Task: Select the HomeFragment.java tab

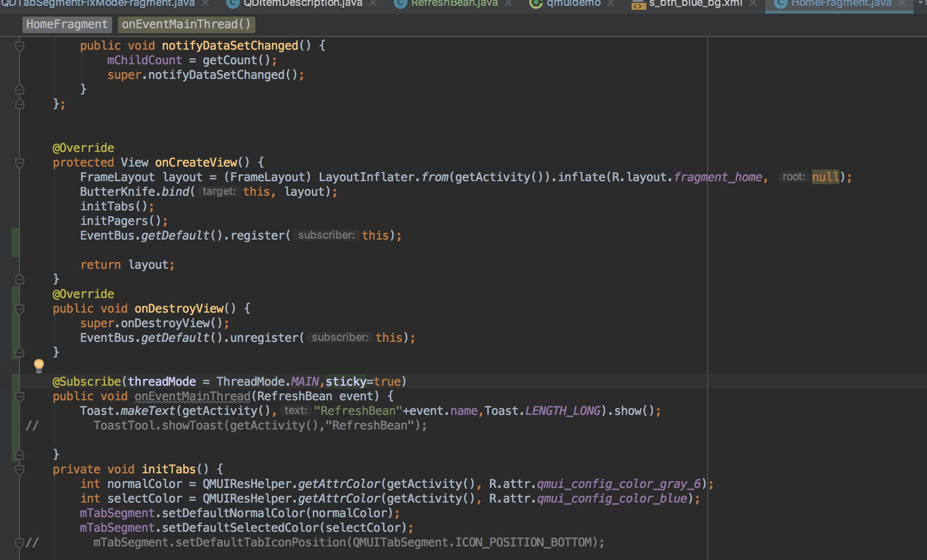Action: click(x=841, y=3)
